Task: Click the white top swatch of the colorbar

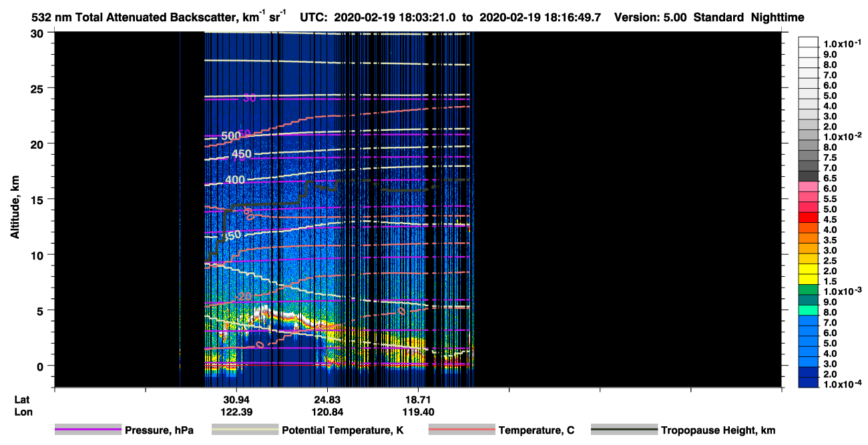Action: 808,42
